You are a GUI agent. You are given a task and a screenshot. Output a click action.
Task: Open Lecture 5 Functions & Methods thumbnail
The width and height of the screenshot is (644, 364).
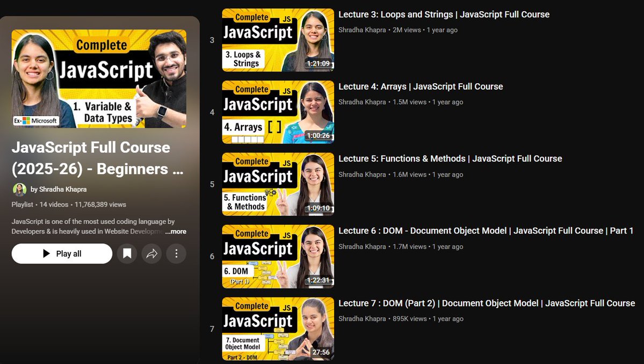(278, 184)
